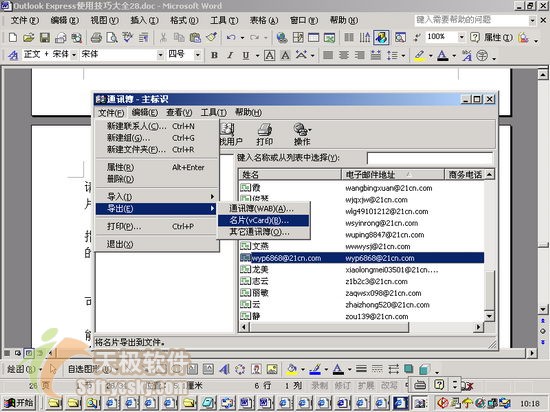The image size is (550, 412).
Task: Open Word's 格式(O) menu
Action: tap(184, 20)
